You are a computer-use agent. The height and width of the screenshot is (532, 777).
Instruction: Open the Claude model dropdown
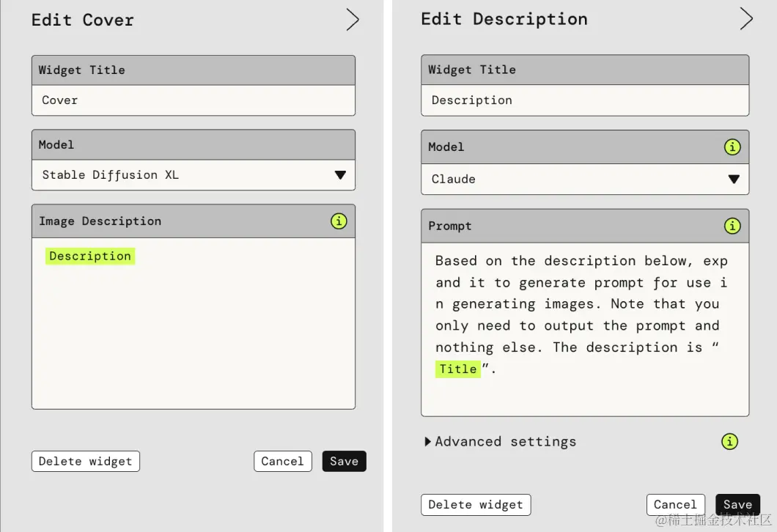coord(585,179)
